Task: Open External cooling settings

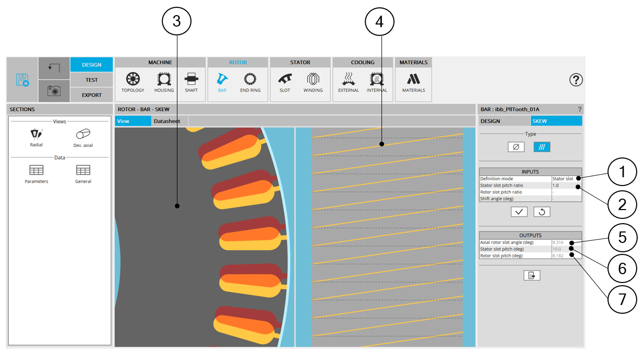Action: pos(348,82)
